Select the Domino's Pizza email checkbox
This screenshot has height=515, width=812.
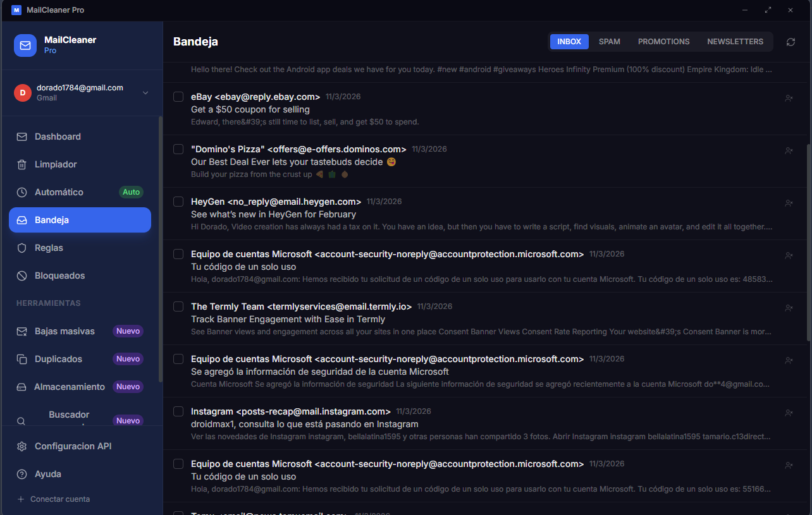tap(178, 149)
